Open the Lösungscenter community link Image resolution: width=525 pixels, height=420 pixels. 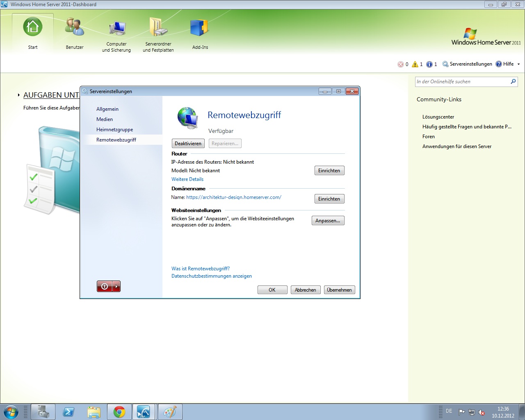(x=438, y=117)
